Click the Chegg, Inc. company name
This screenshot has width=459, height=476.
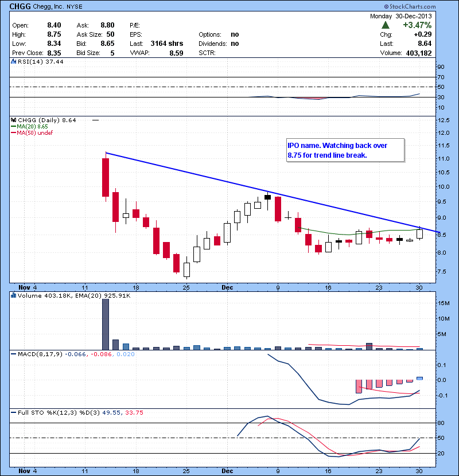[48, 7]
